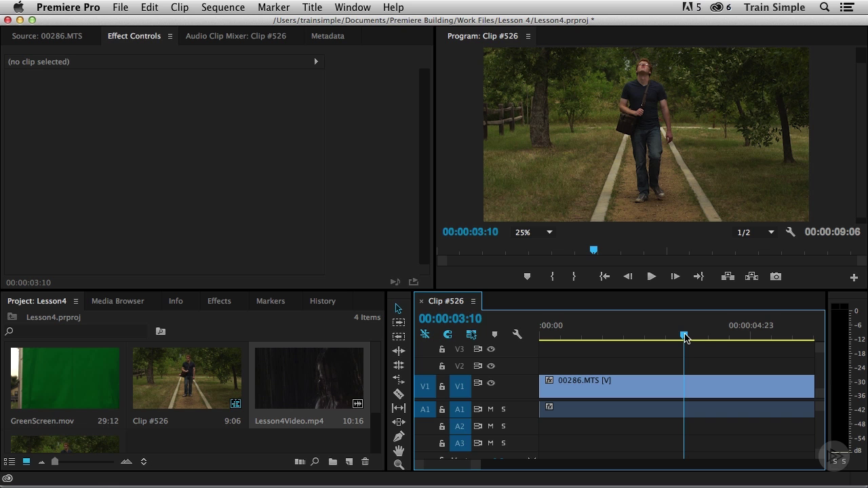Toggle nest sequence insert mode

click(425, 334)
